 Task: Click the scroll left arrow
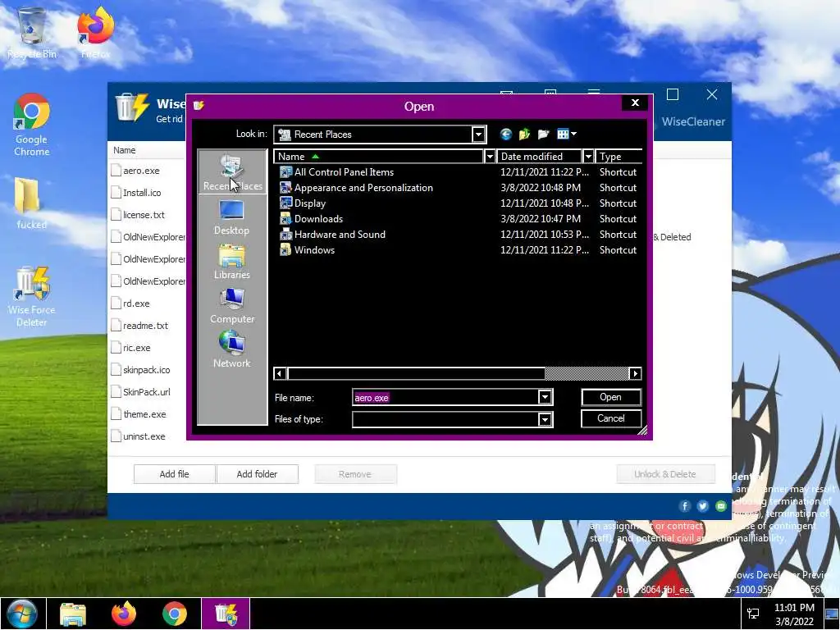tap(280, 373)
